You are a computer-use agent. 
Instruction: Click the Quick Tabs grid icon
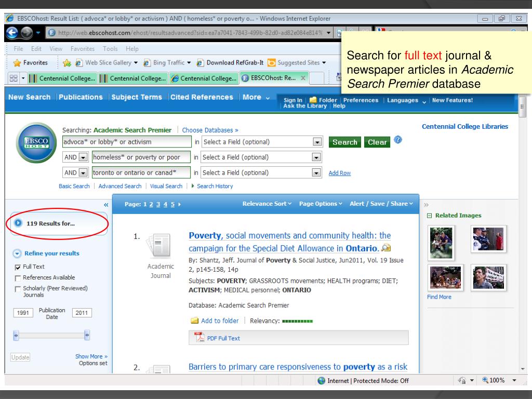[14, 78]
